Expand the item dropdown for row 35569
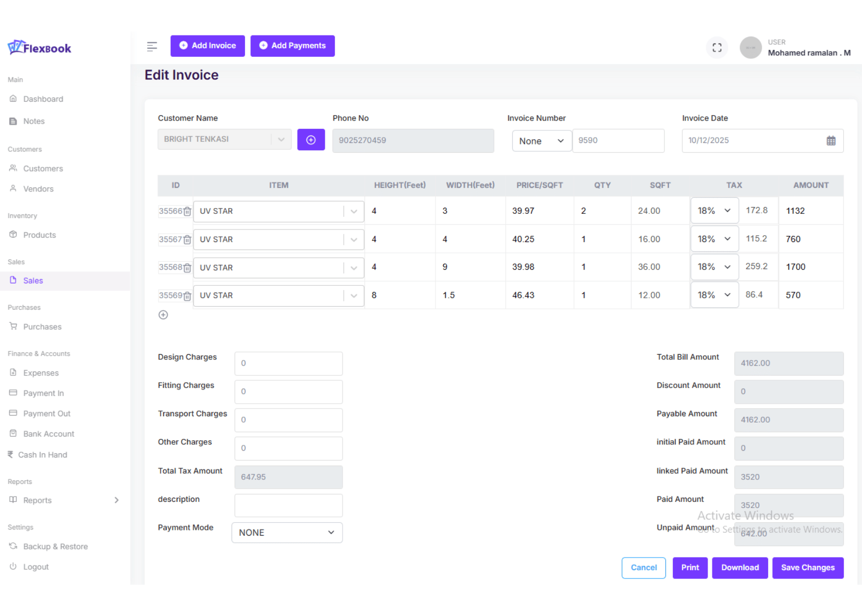Screen dimensions: 862x616 [354, 296]
